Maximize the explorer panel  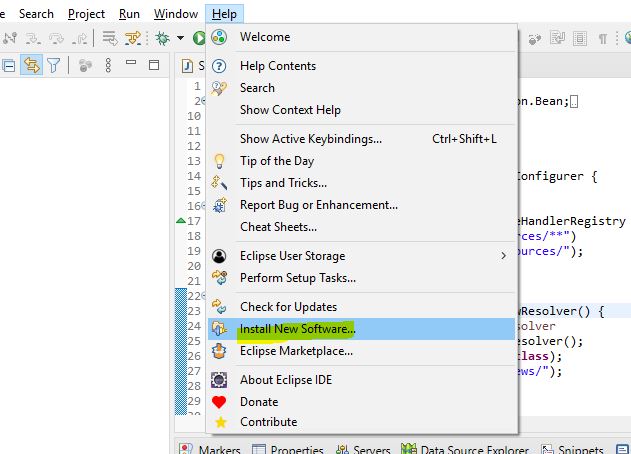[x=154, y=65]
